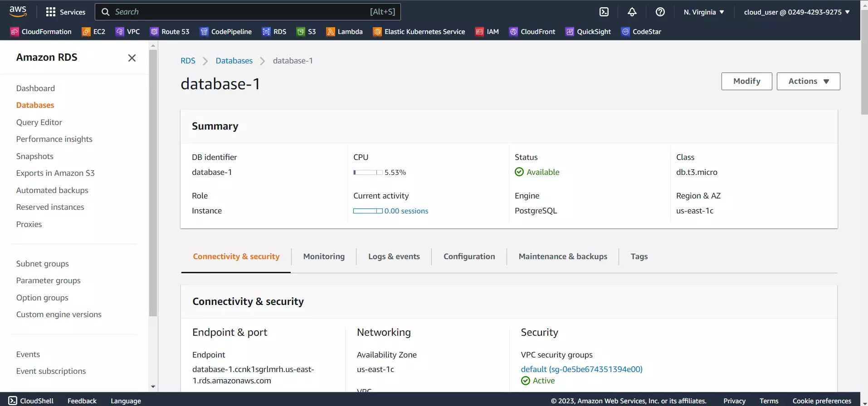Open Automated backups in sidebar
The width and height of the screenshot is (868, 406).
pos(52,190)
